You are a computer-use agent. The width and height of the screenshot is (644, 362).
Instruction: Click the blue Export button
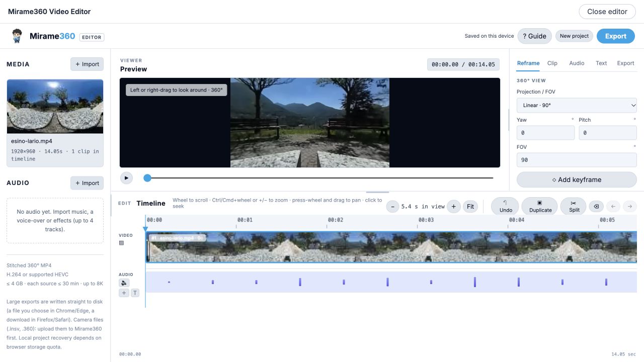click(616, 36)
